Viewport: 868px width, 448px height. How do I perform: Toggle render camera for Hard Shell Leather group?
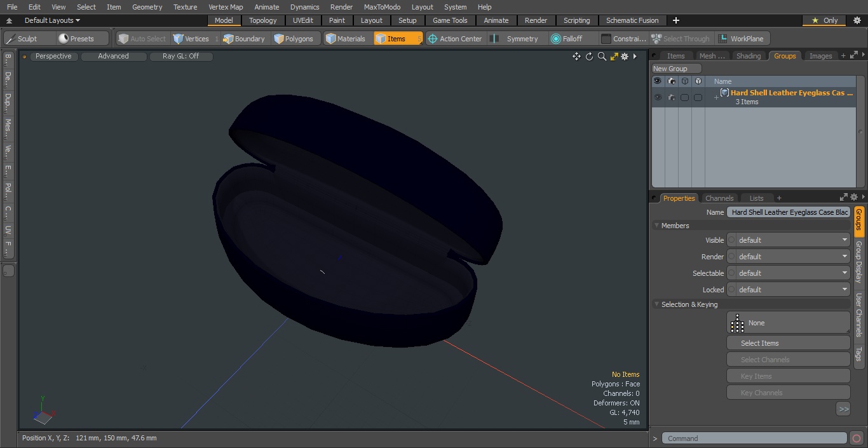click(x=671, y=97)
